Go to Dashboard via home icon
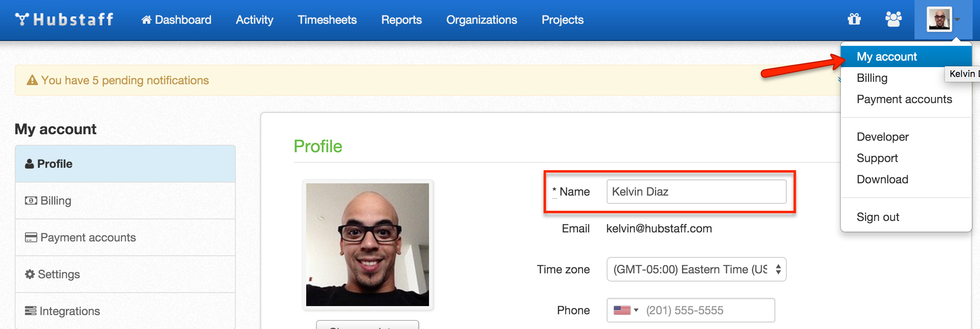980x329 pixels. coord(147,20)
